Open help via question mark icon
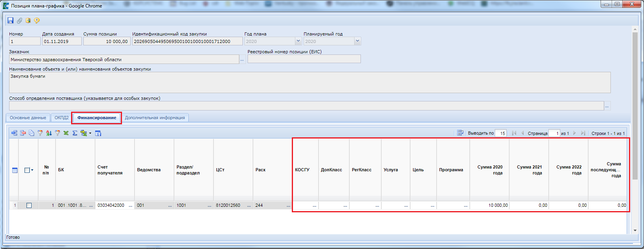This screenshot has width=644, height=249. [x=37, y=21]
